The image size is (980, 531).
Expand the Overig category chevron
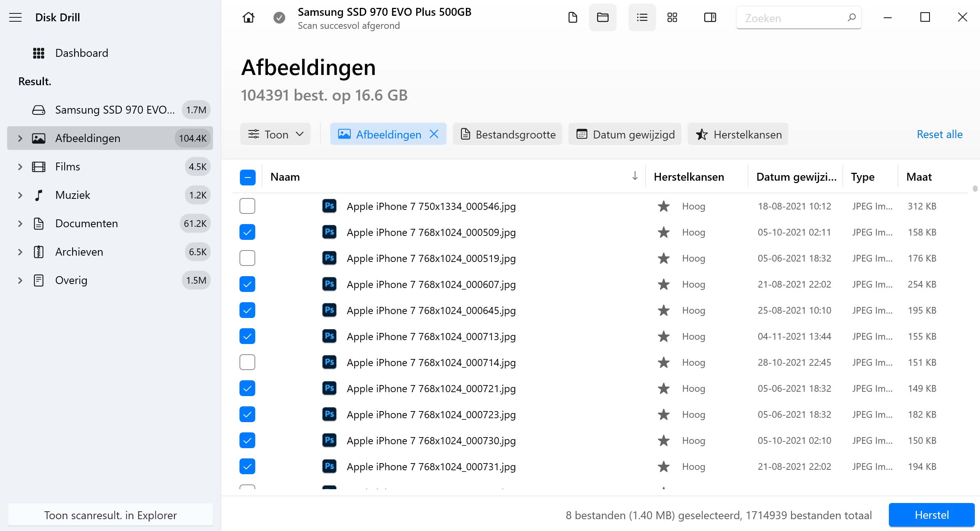20,280
